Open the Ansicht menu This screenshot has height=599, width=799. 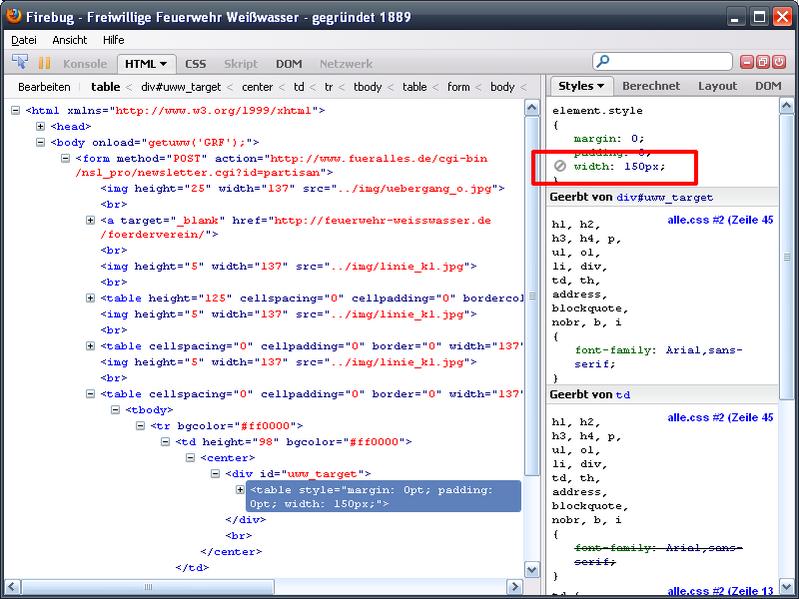69,40
